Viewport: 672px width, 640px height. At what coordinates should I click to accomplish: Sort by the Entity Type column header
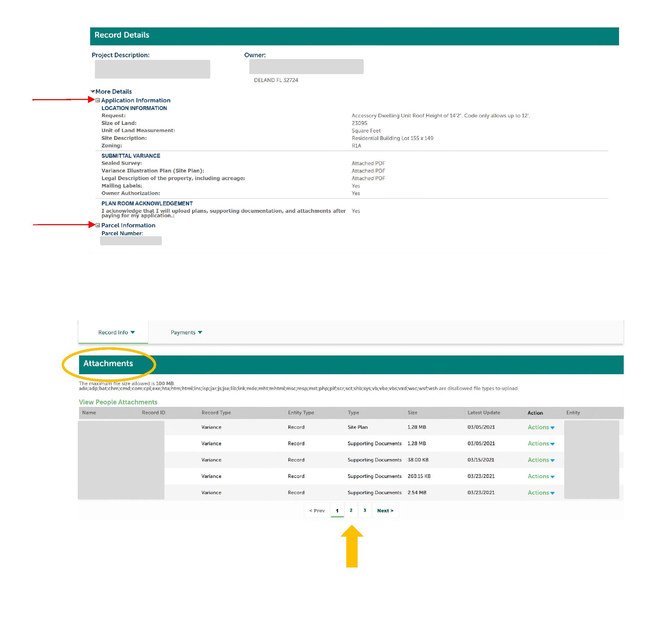pyautogui.click(x=301, y=412)
